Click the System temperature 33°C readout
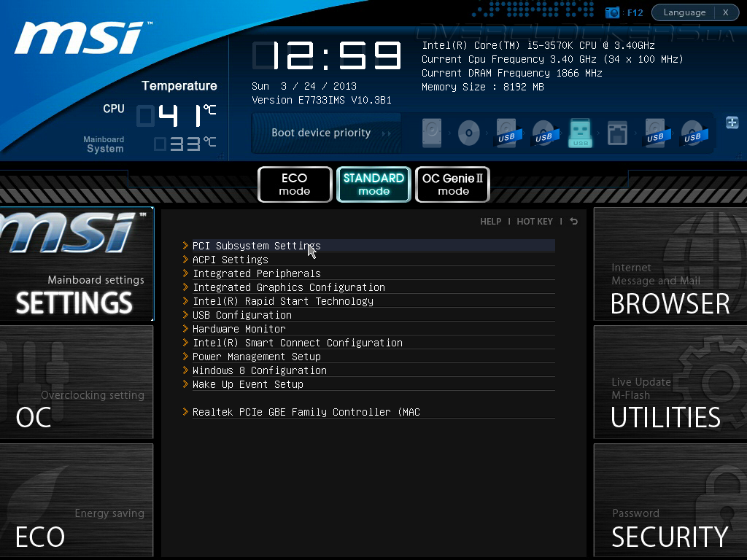Viewport: 747px width, 560px height. pyautogui.click(x=185, y=144)
